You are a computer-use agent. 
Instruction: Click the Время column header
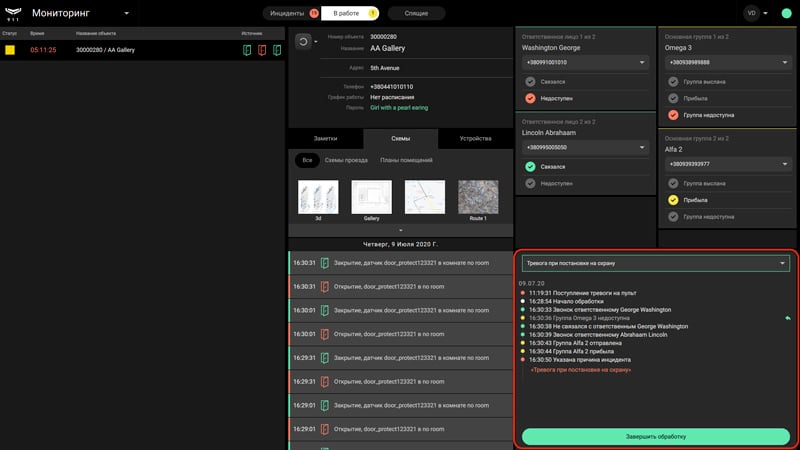pos(37,33)
